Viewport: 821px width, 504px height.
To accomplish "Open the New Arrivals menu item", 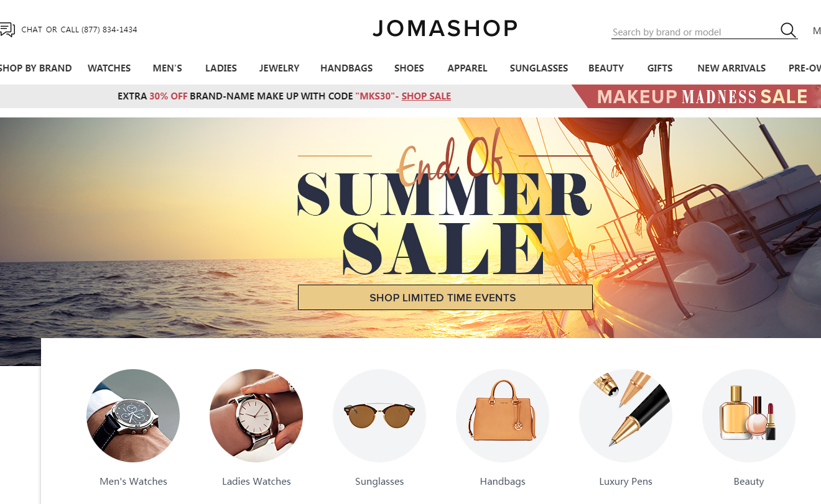I will coord(731,68).
